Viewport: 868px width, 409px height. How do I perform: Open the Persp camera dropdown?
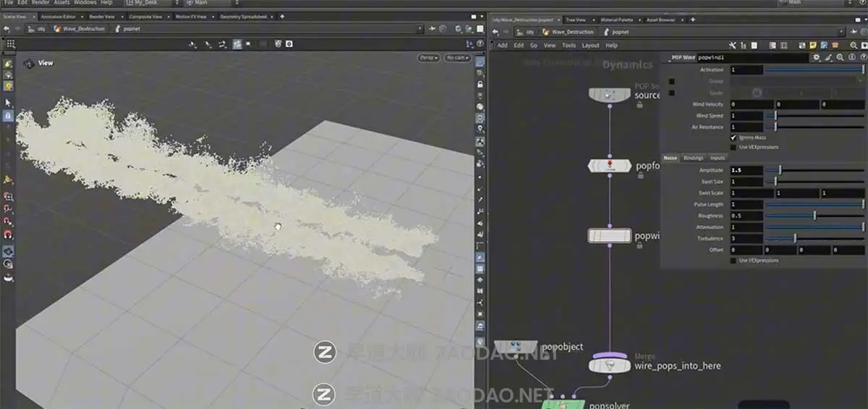[428, 58]
